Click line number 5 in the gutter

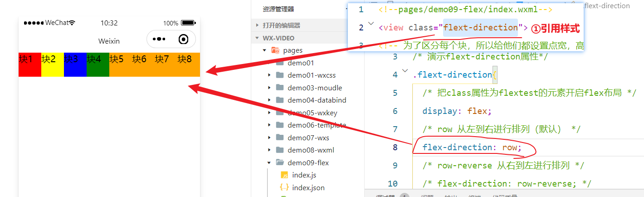point(395,93)
